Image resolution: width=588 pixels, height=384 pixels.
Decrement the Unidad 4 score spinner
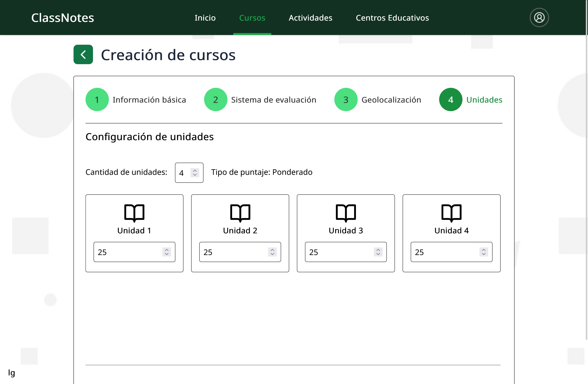[484, 254]
